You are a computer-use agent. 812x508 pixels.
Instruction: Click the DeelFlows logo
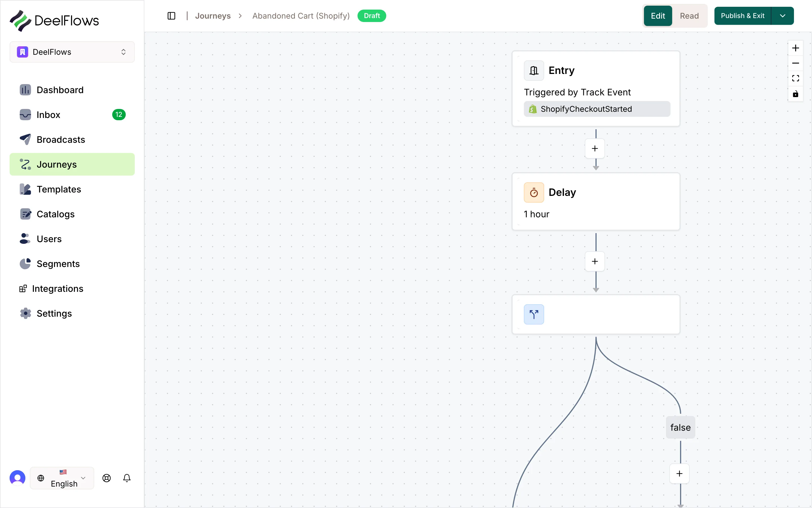[54, 21]
